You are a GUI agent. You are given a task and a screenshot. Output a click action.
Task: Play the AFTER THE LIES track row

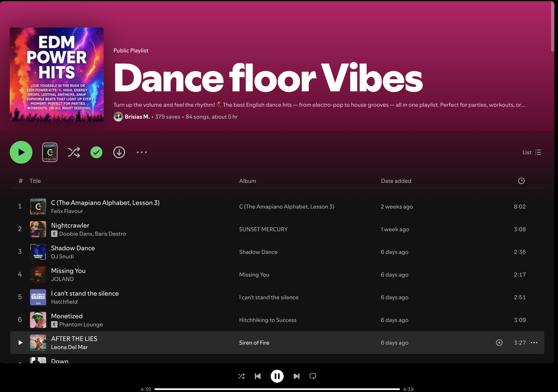click(20, 342)
